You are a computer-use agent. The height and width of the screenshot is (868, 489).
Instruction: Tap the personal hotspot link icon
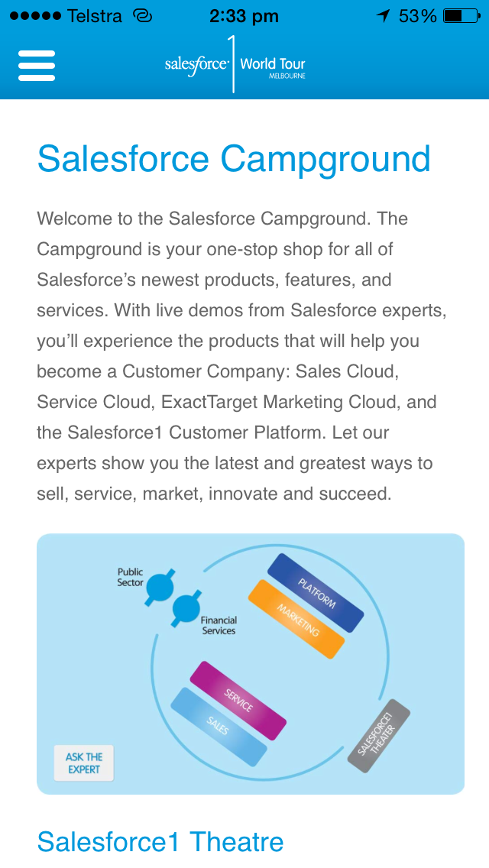143,16
